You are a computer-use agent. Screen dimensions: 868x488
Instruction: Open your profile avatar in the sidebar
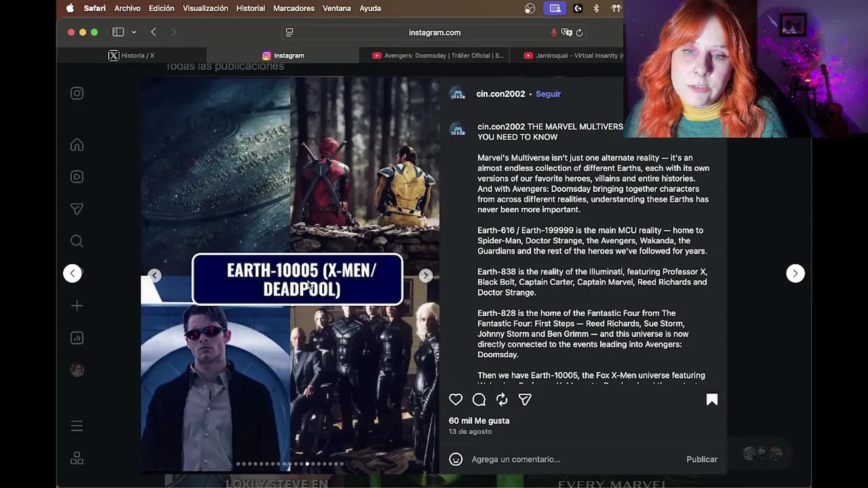77,370
